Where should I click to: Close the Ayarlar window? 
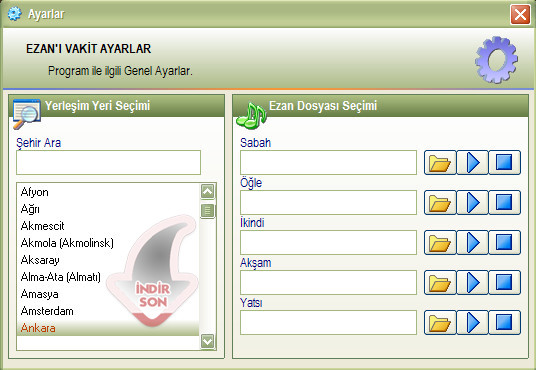pyautogui.click(x=520, y=14)
